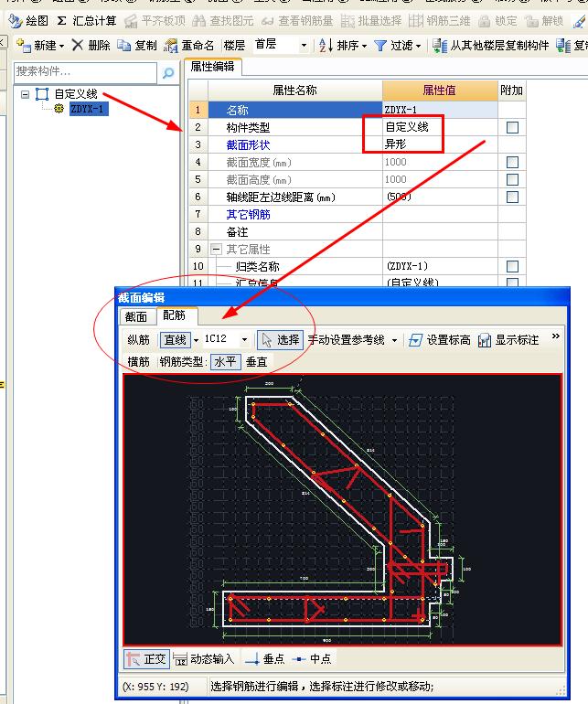Click in the 搜索构件 search field
This screenshot has height=704, width=588.
click(x=85, y=72)
